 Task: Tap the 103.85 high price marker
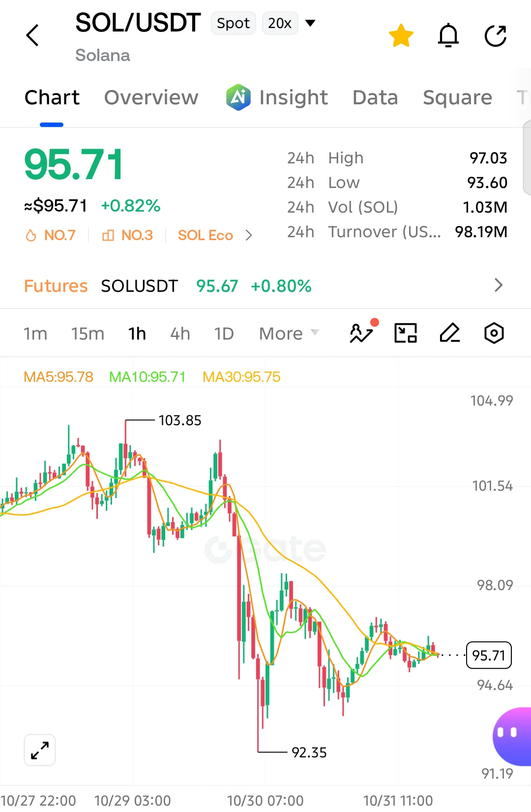(x=180, y=420)
